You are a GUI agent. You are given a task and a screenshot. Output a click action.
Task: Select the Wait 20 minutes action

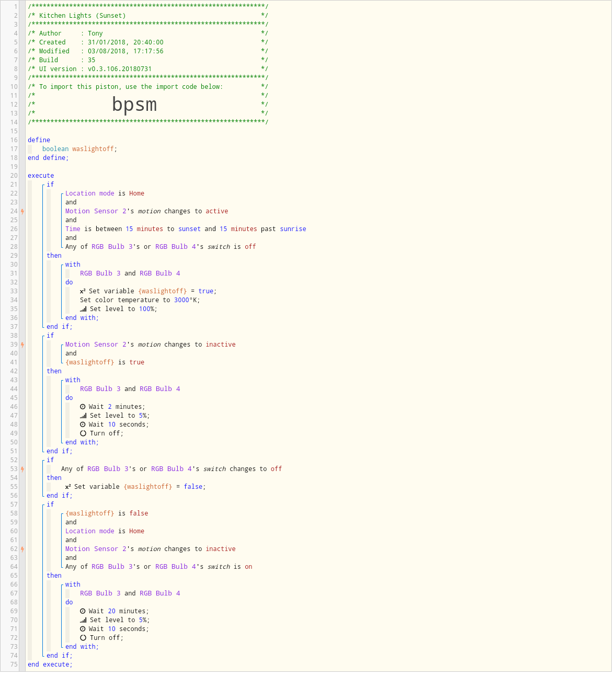click(x=115, y=611)
